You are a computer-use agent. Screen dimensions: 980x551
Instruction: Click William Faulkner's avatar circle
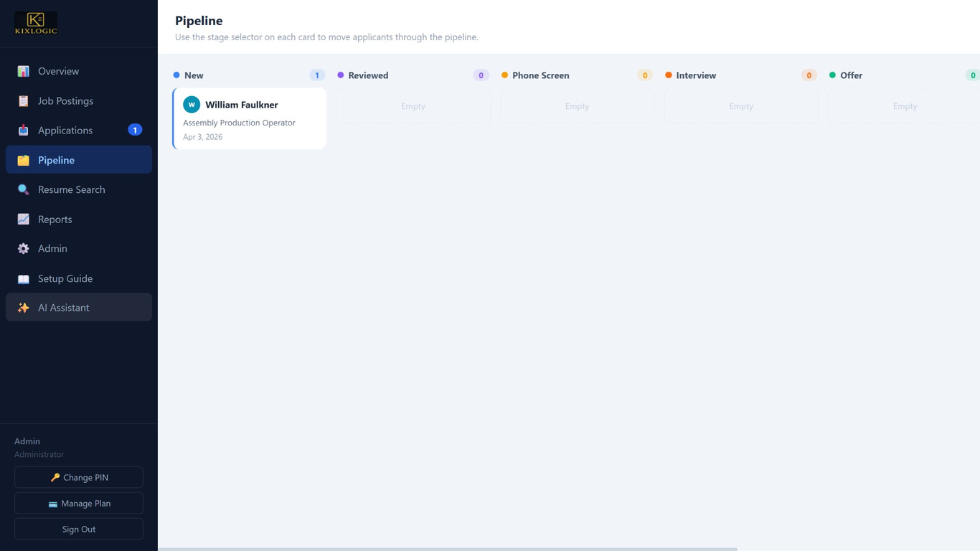click(192, 104)
